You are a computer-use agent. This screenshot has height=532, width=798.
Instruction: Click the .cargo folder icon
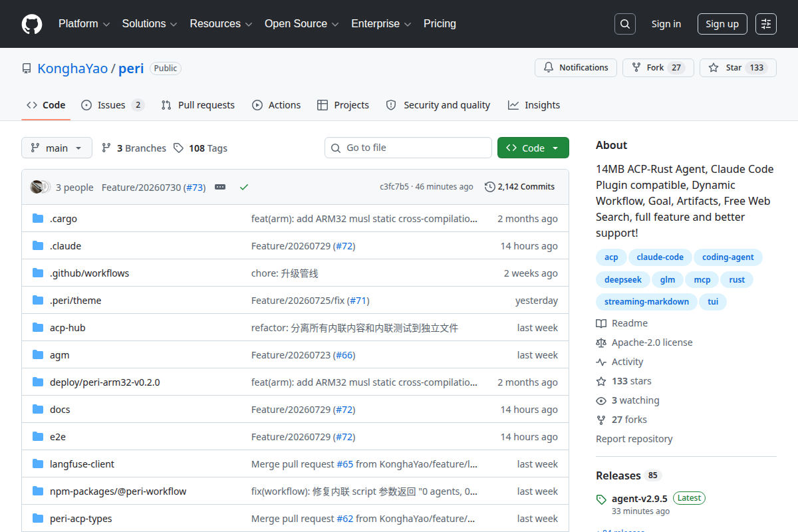(38, 219)
